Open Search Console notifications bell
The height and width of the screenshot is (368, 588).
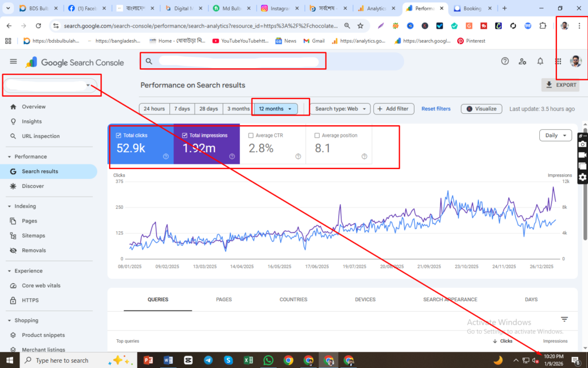pyautogui.click(x=540, y=61)
